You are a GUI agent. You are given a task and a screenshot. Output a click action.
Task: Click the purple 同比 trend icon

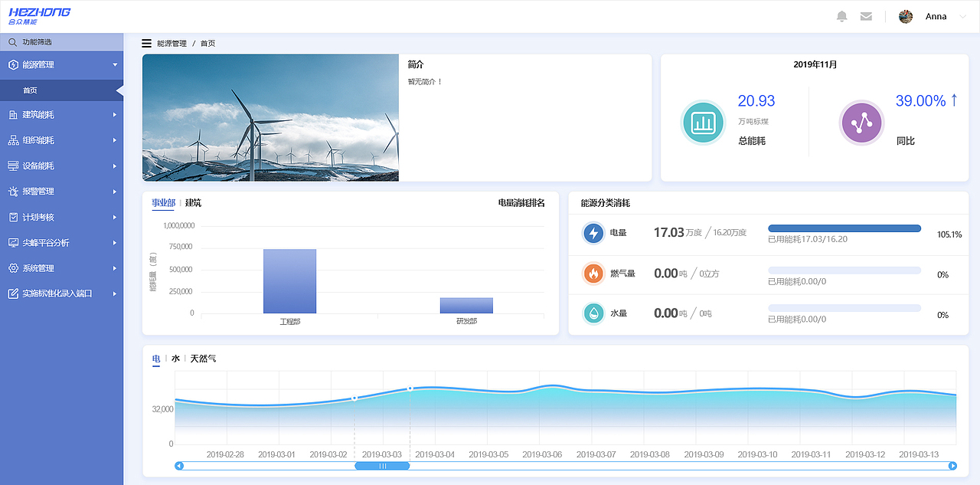click(x=862, y=123)
